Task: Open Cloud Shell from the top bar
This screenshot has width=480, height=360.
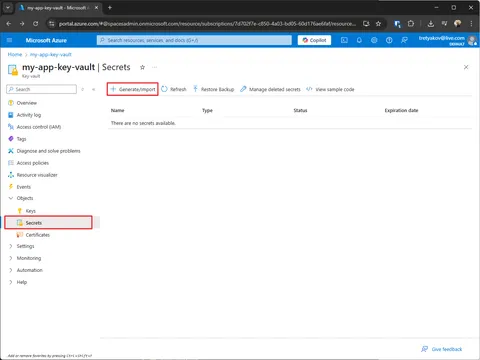Action: [344, 40]
